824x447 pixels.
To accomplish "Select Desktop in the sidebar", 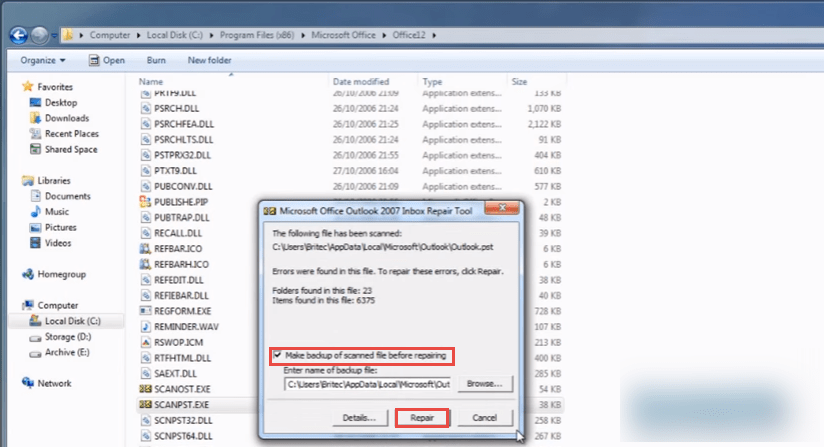I will [x=61, y=103].
